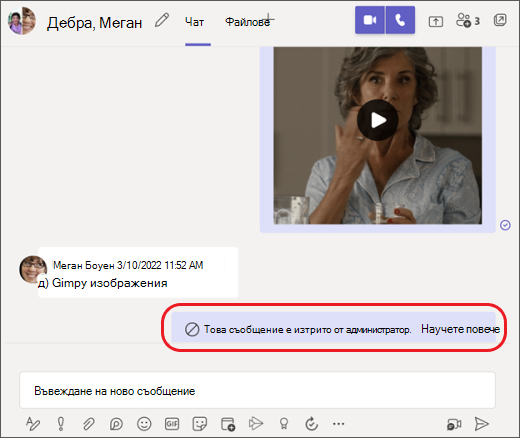Start an audio call
The height and width of the screenshot is (438, 520).
pyautogui.click(x=400, y=20)
